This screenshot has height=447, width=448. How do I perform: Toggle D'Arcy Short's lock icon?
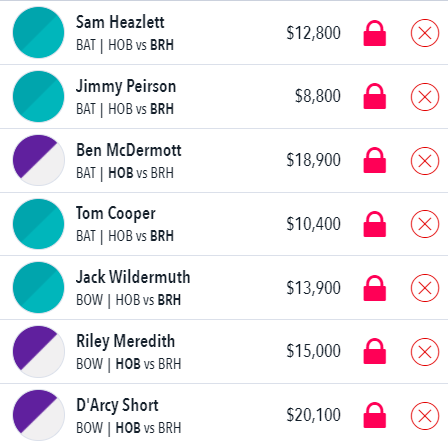point(375,415)
